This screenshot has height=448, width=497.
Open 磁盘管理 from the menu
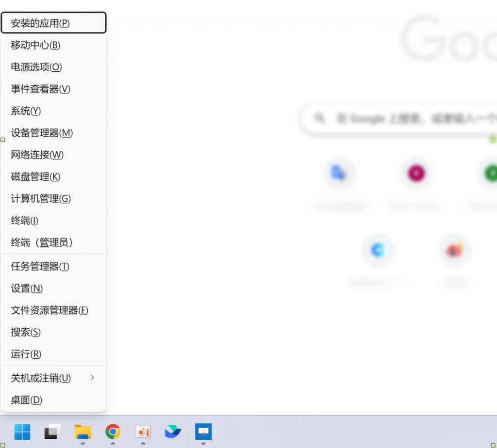(35, 177)
